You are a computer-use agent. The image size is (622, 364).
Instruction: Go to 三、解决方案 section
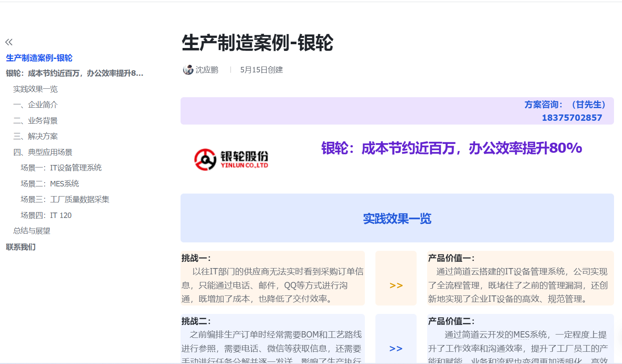coord(35,136)
